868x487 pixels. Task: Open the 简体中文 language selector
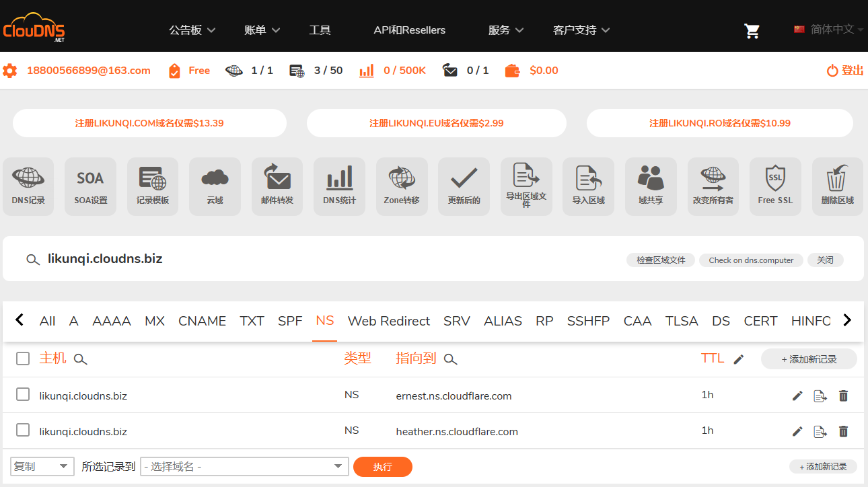point(828,30)
